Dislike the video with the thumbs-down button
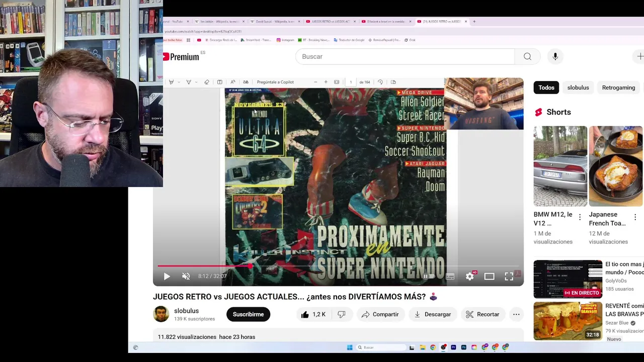644x362 pixels. [x=342, y=314]
